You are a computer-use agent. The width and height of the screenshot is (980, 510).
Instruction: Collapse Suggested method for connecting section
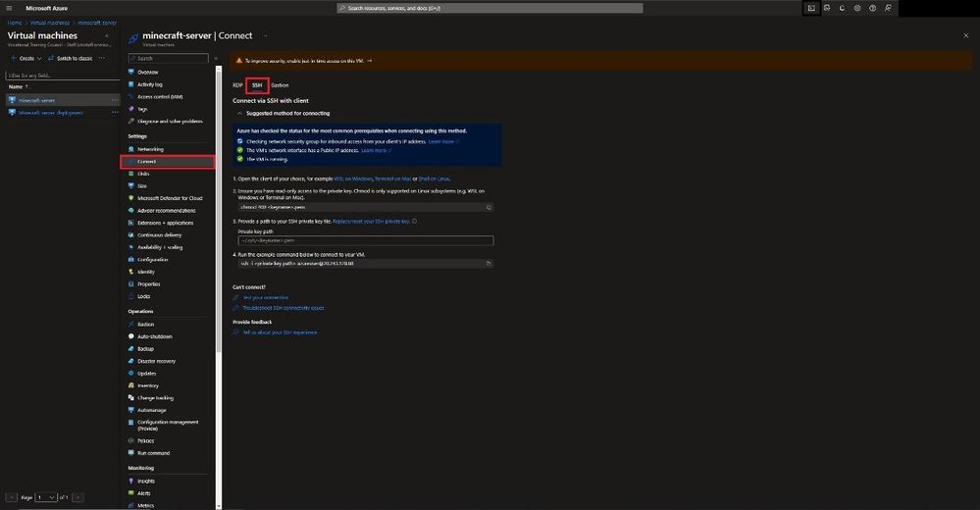point(239,113)
